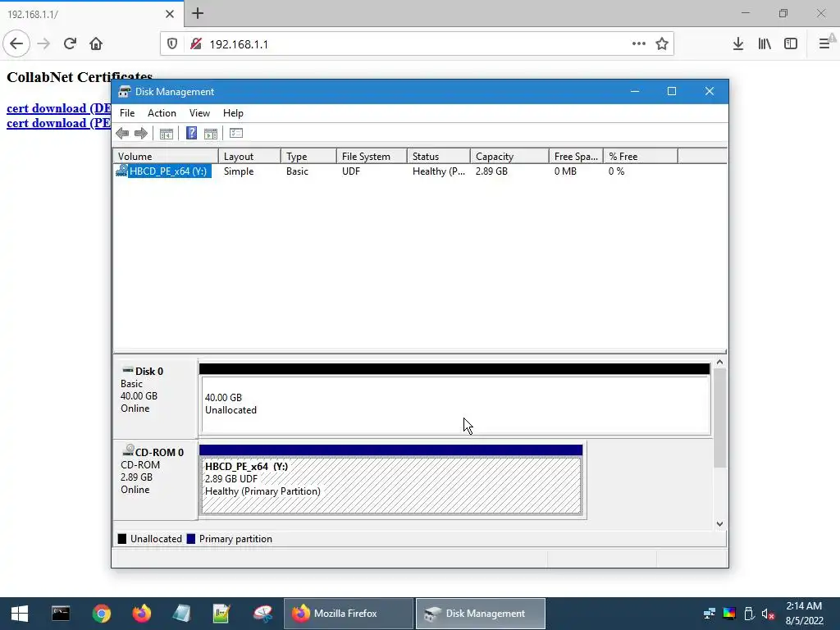Sort by Volume column header
Screen dimensions: 840x630
point(166,157)
